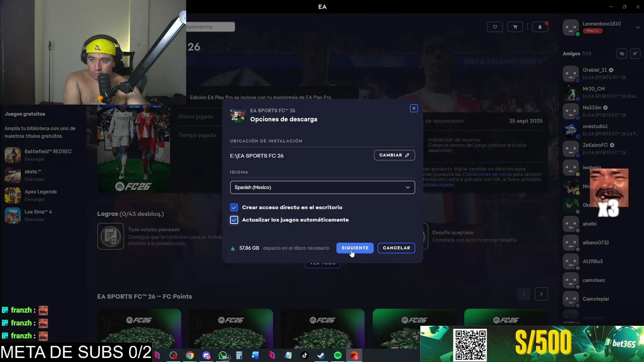The width and height of the screenshot is (644, 362).
Task: Click the Leonardooo1810 profile avatar
Action: (x=571, y=28)
